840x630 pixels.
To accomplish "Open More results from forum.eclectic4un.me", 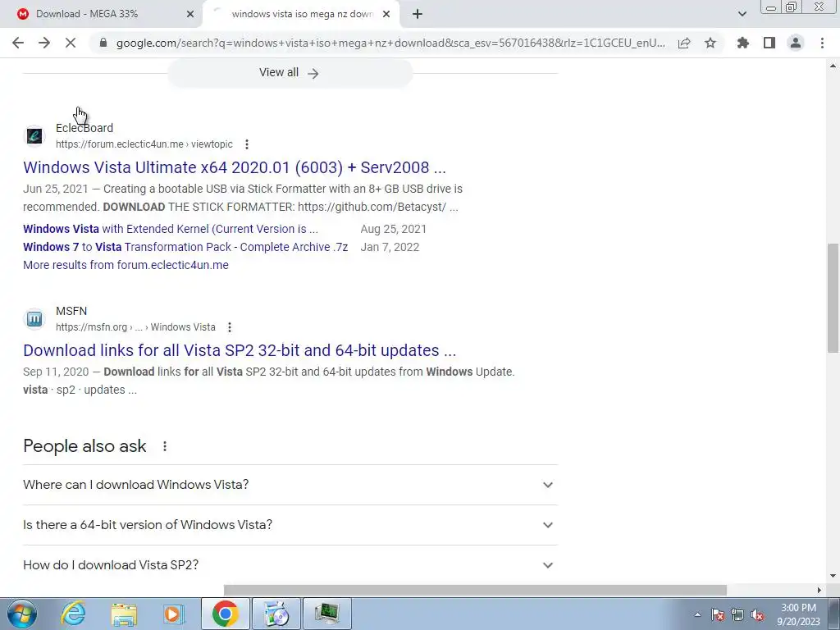I will point(126,265).
